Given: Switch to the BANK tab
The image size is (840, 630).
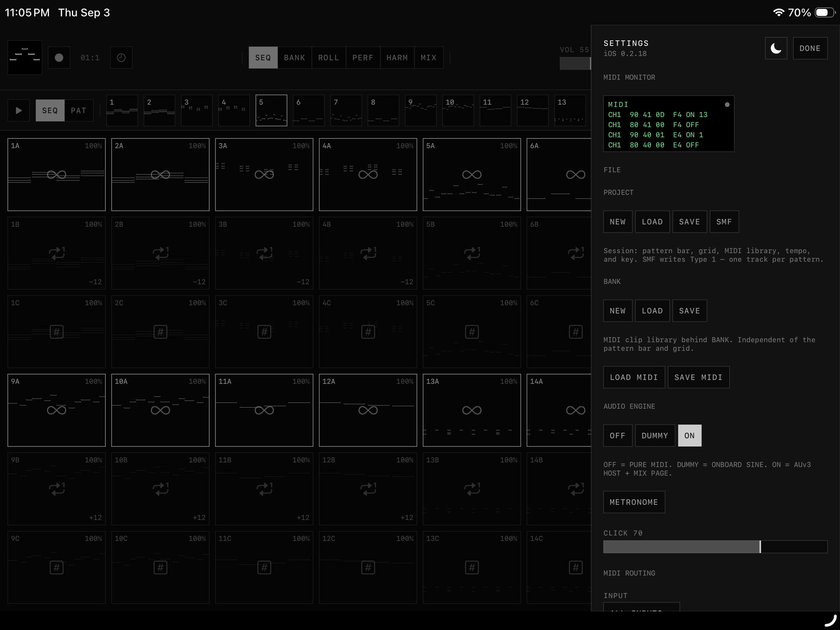Looking at the screenshot, I should click(294, 58).
